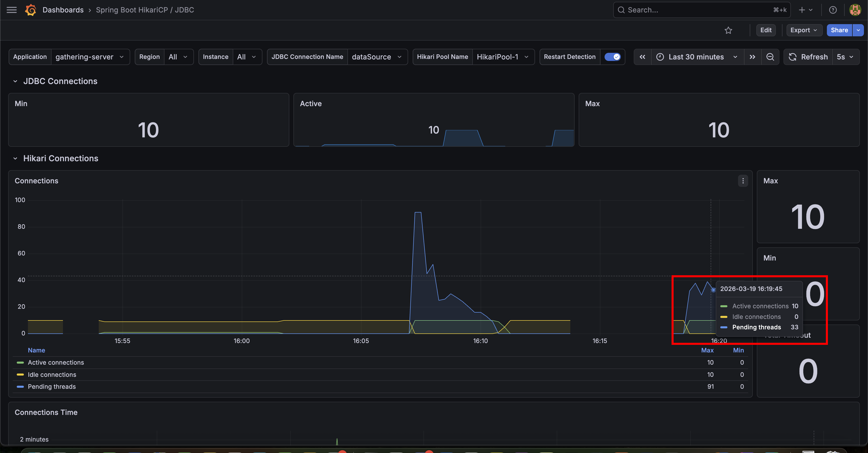Click the Pending threads max value 91
The image size is (868, 453).
pyautogui.click(x=710, y=387)
